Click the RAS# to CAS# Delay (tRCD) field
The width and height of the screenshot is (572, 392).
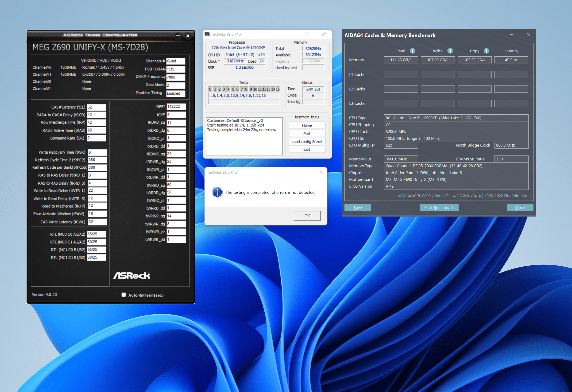[x=97, y=115]
